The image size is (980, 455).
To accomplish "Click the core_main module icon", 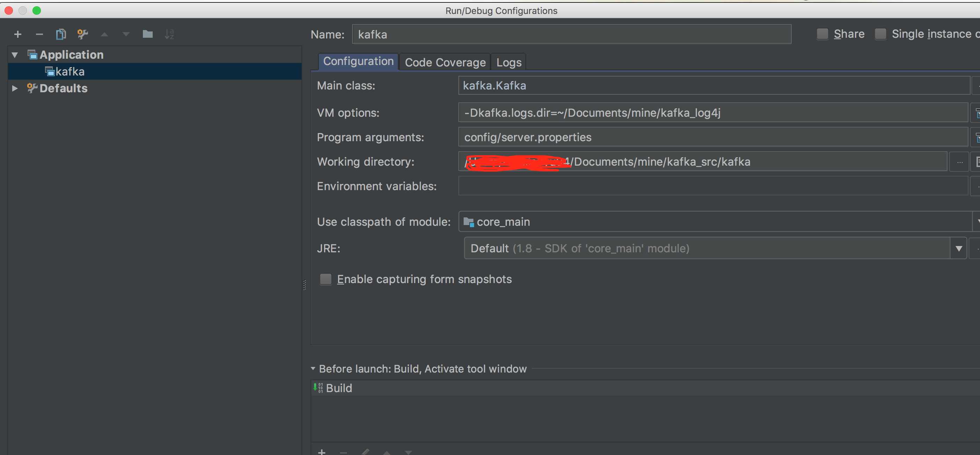I will pos(469,222).
